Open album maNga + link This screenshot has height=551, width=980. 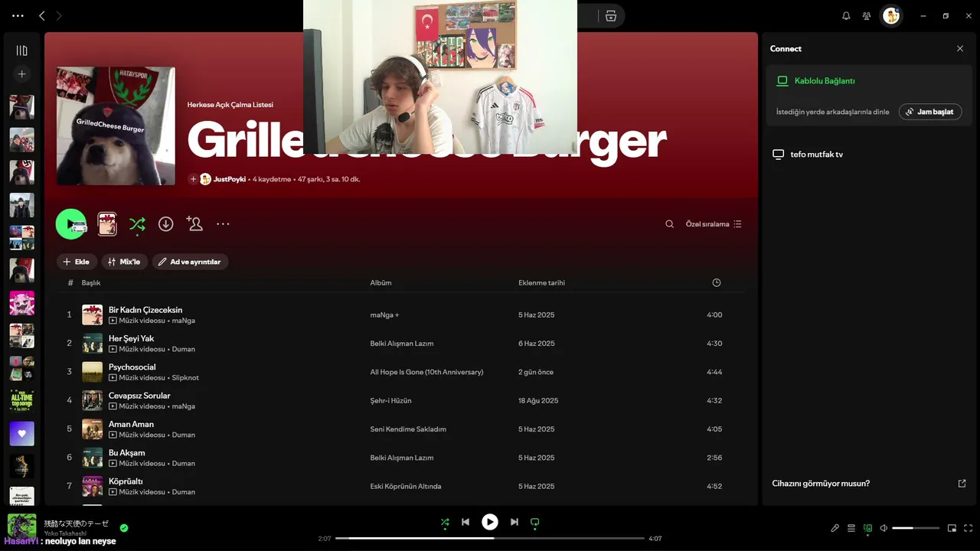384,315
